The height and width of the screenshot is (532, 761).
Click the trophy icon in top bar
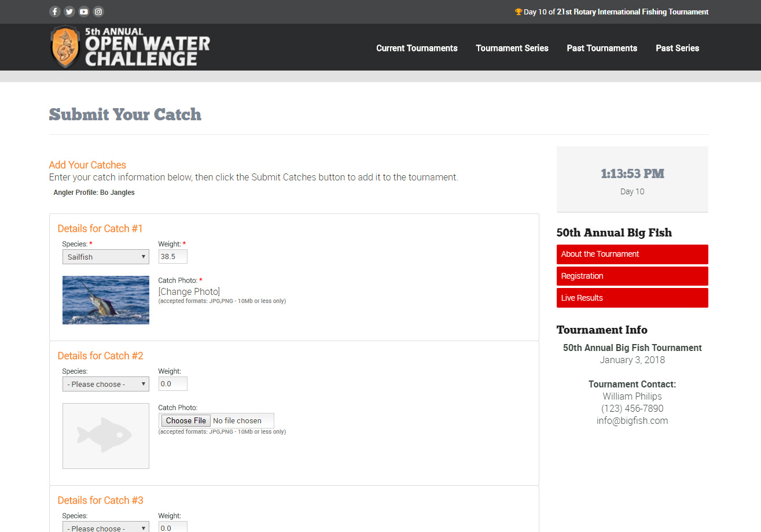(x=518, y=12)
